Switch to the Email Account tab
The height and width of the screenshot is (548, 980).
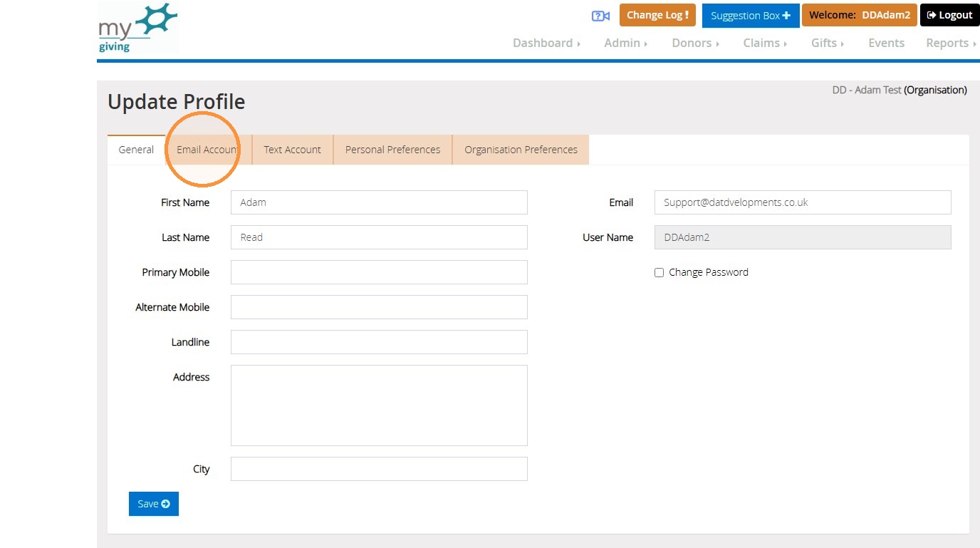coord(209,150)
